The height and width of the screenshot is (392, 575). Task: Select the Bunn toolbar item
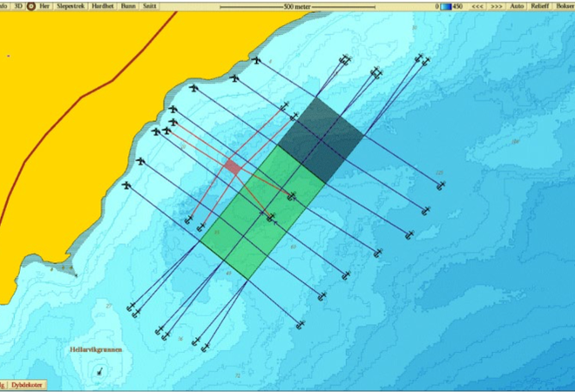pos(128,5)
